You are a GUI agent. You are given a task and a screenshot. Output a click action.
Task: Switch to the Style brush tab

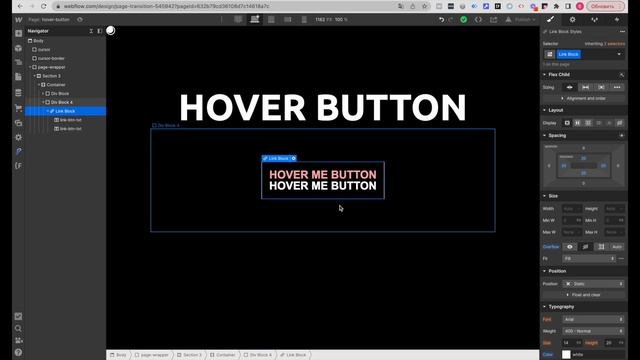click(551, 19)
